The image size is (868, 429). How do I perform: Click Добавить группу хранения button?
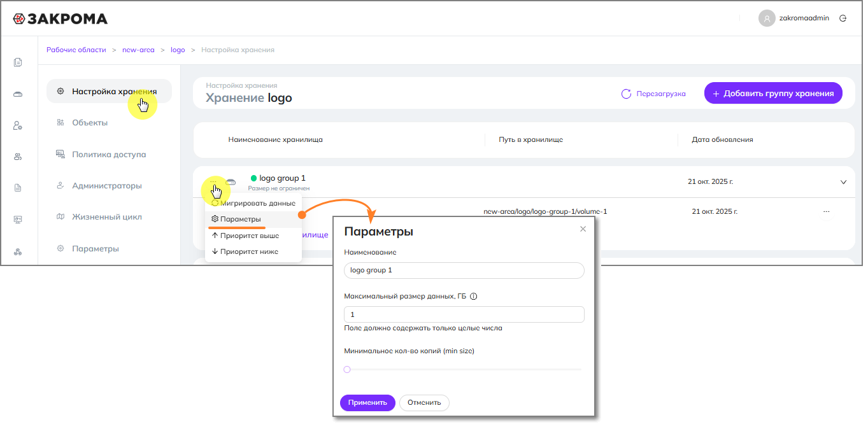pyautogui.click(x=773, y=94)
